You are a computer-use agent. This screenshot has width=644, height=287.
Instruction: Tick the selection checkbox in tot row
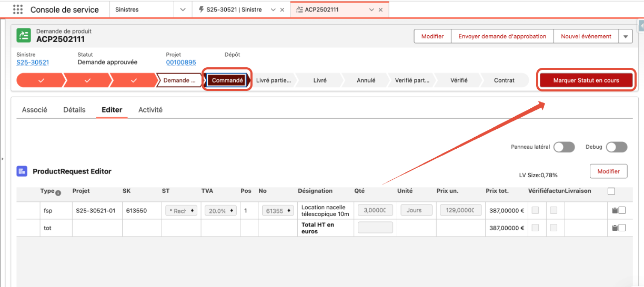[x=622, y=228]
